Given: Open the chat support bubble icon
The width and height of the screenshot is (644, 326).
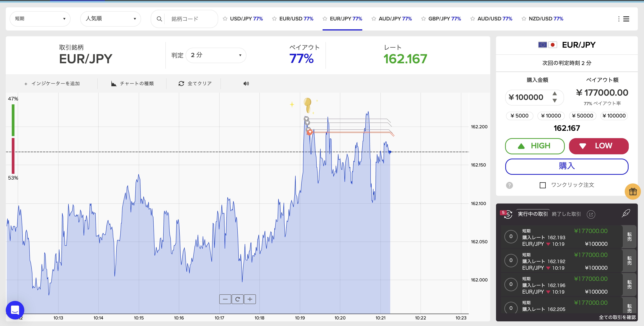Looking at the screenshot, I should (15, 310).
